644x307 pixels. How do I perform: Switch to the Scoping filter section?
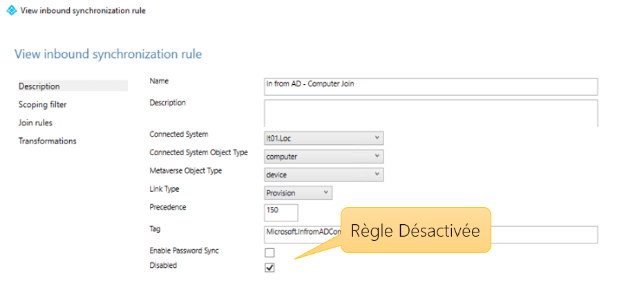(43, 105)
